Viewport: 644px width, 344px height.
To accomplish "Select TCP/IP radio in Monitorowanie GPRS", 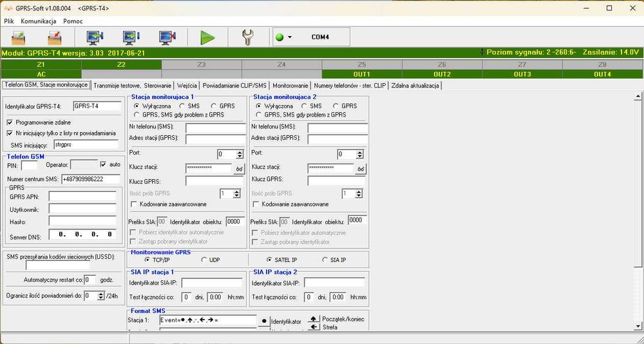I will tap(147, 260).
